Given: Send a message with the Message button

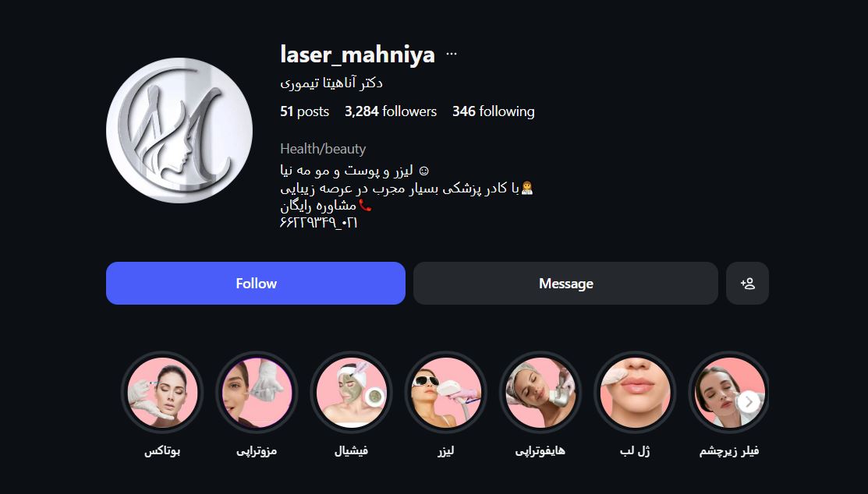Looking at the screenshot, I should 565,284.
